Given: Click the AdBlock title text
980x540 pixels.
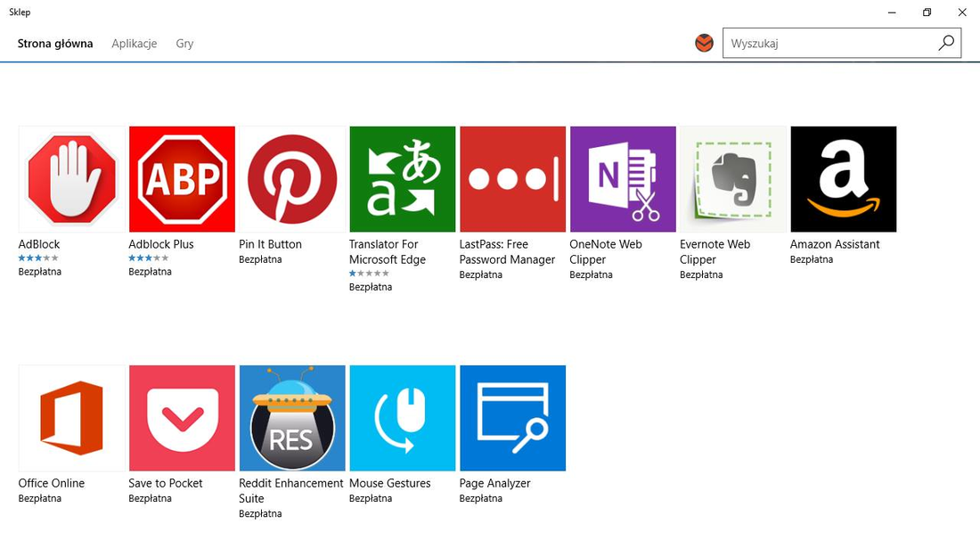Looking at the screenshot, I should [x=39, y=244].
